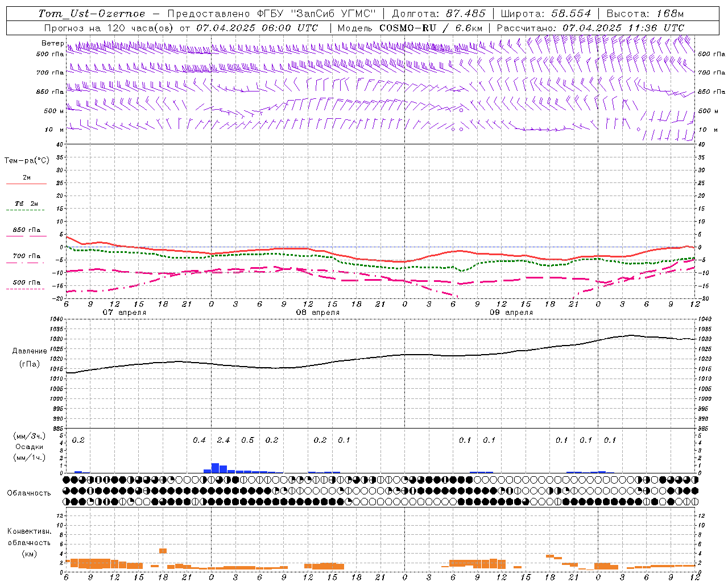This screenshot has width=728, height=582.
Task: Select the provider text ФГБУ "ЗапСиб УГМС"
Action: pos(316,14)
